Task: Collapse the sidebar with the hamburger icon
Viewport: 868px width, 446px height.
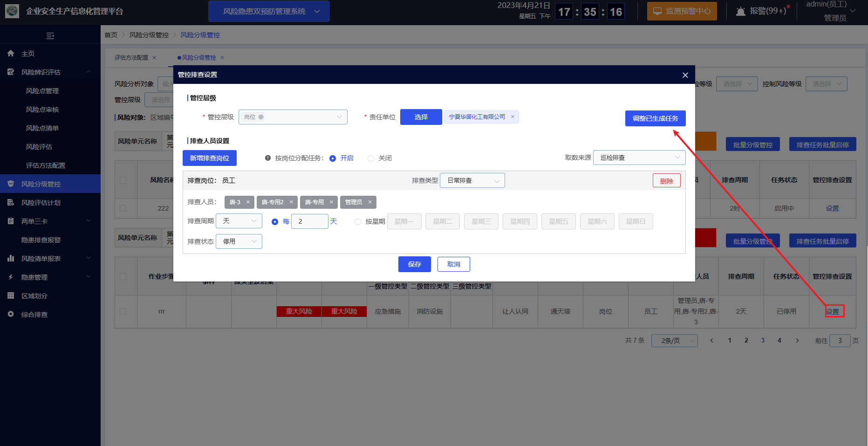Action: click(x=50, y=36)
